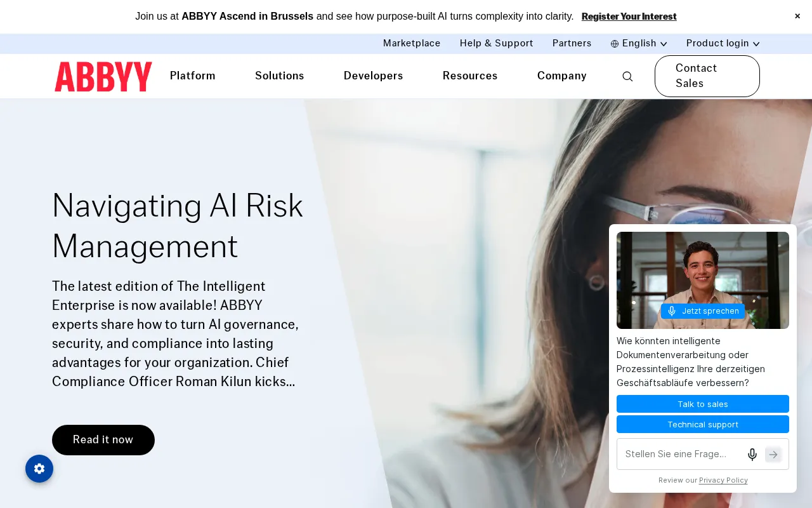812x508 pixels.
Task: Click the globe icon next to English
Action: pyautogui.click(x=615, y=44)
